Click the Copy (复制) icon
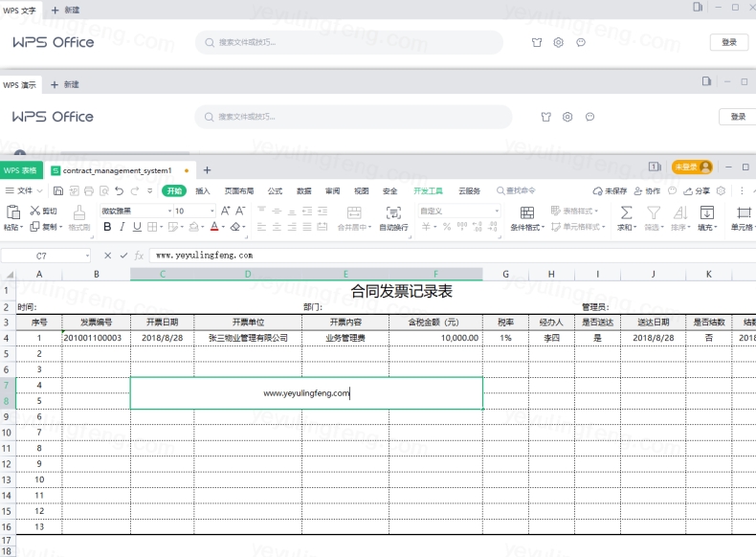 (34, 227)
